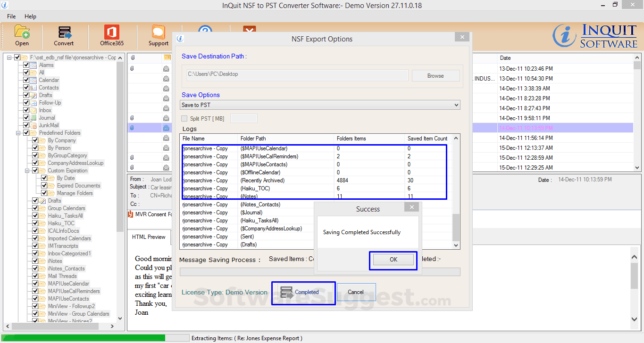Click OK in the Success dialog

coord(393,260)
